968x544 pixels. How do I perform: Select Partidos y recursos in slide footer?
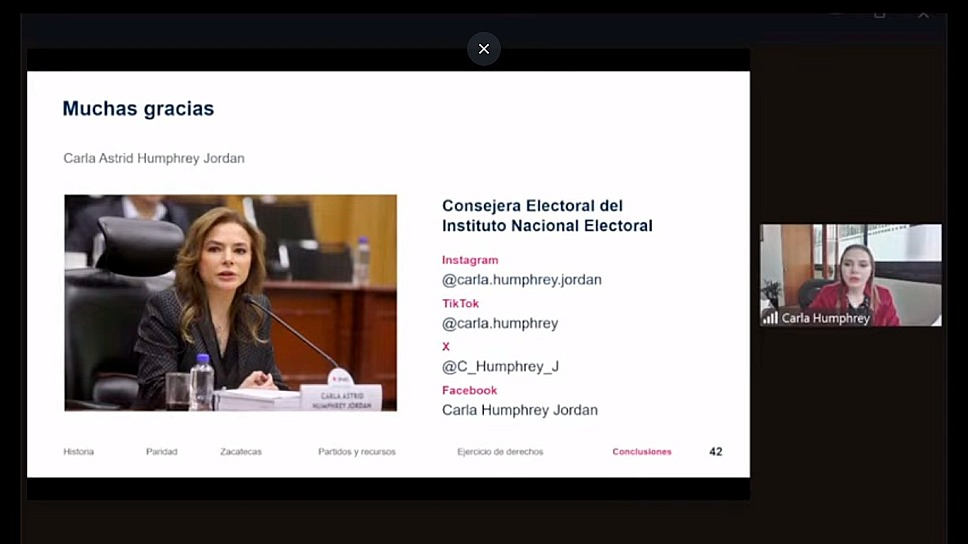coord(357,451)
